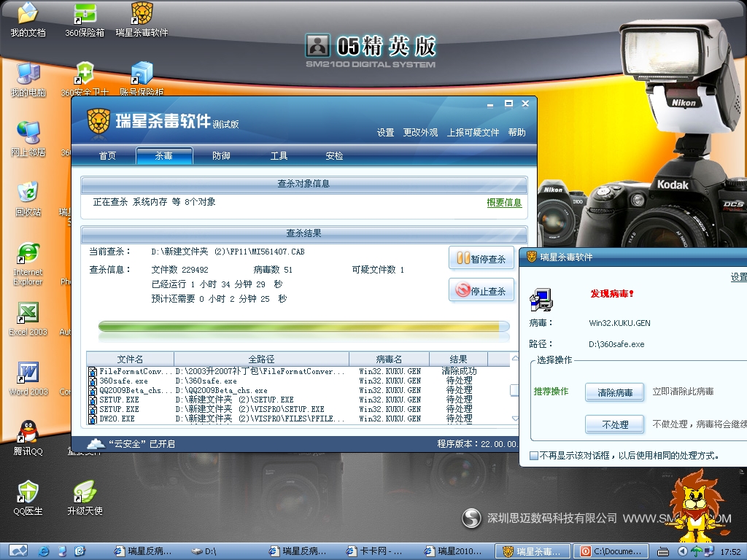
Task: Click 清除病毒 button in alert dialog
Action: [614, 393]
